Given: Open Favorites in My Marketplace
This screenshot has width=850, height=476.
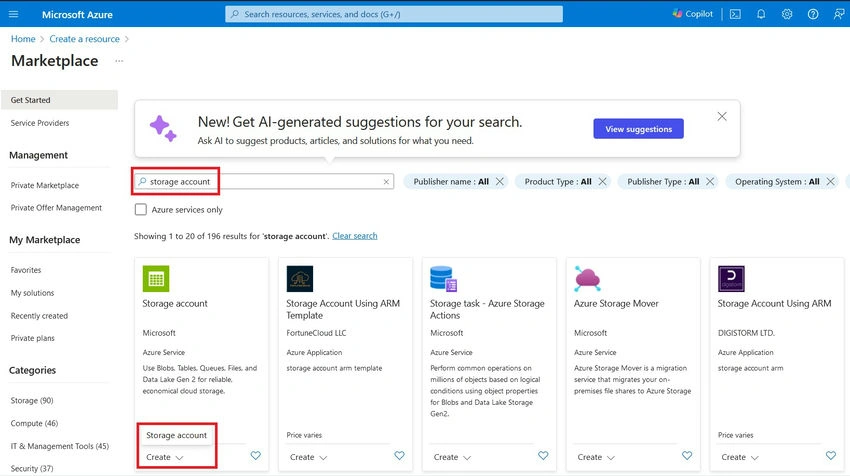Looking at the screenshot, I should pyautogui.click(x=26, y=270).
